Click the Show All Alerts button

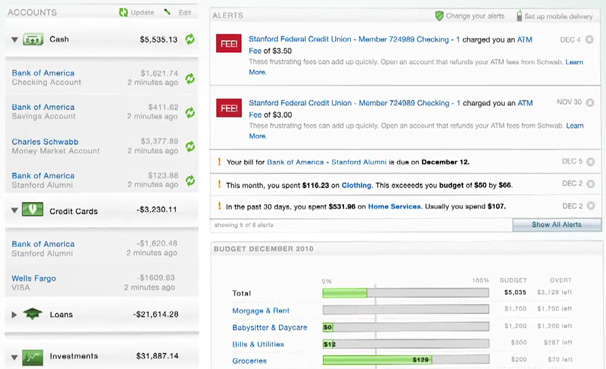(x=557, y=224)
